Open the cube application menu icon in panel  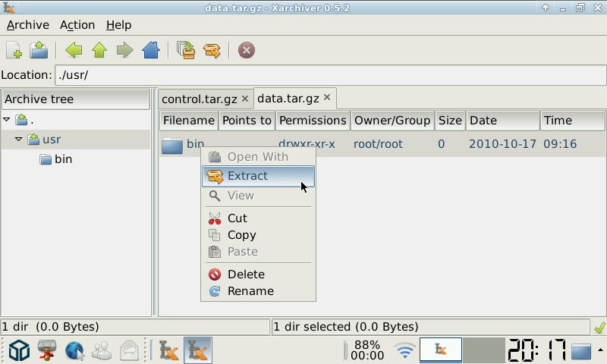[20, 350]
